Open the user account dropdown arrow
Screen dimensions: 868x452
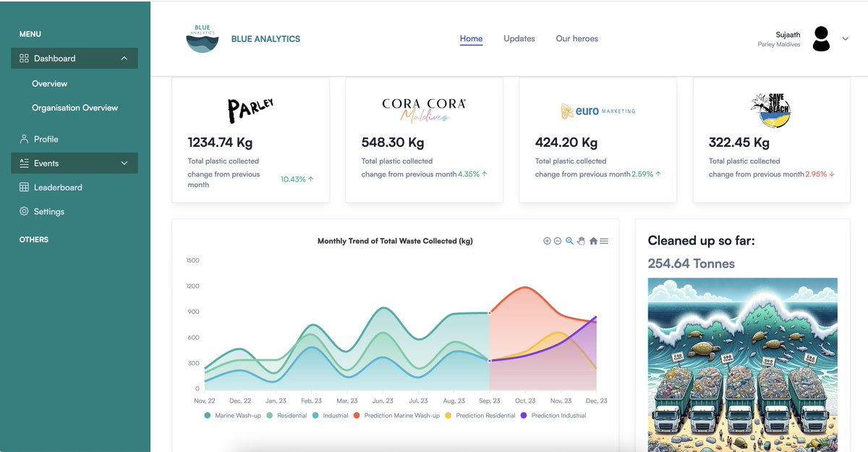pyautogui.click(x=846, y=39)
